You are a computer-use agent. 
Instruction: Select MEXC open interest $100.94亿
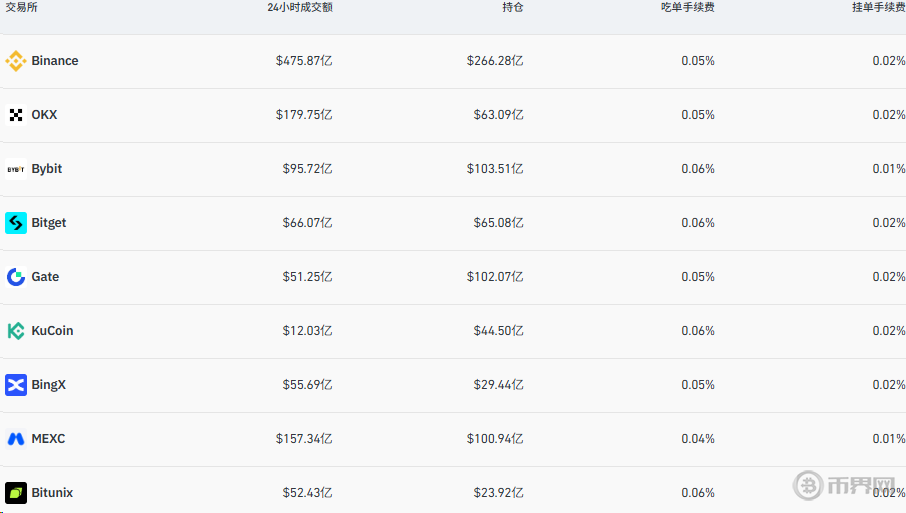(x=495, y=438)
